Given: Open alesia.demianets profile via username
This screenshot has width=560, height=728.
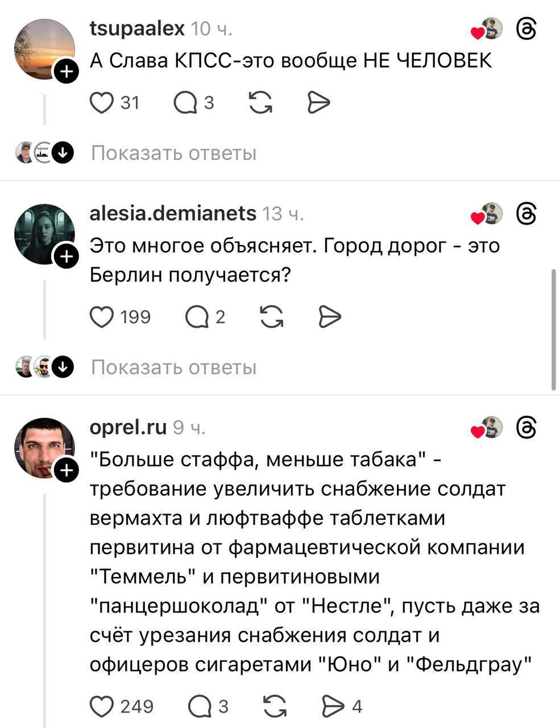Looking at the screenshot, I should click(173, 213).
